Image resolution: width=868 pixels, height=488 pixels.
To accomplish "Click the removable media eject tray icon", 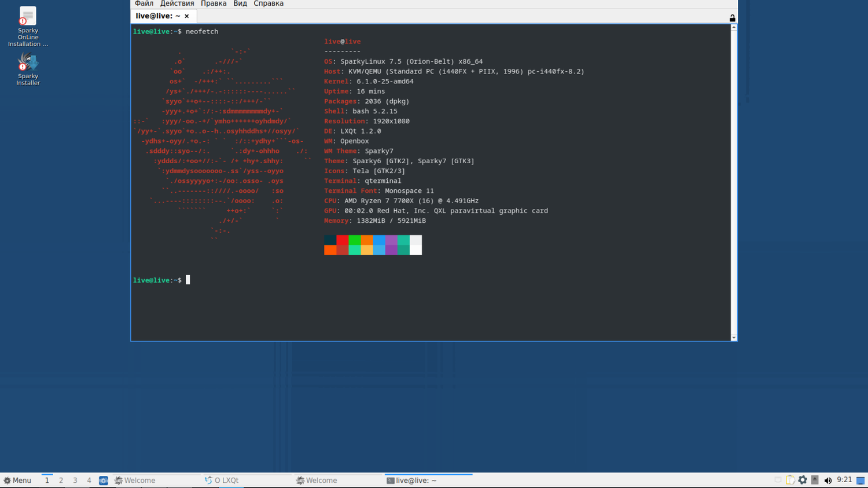I will 815,480.
